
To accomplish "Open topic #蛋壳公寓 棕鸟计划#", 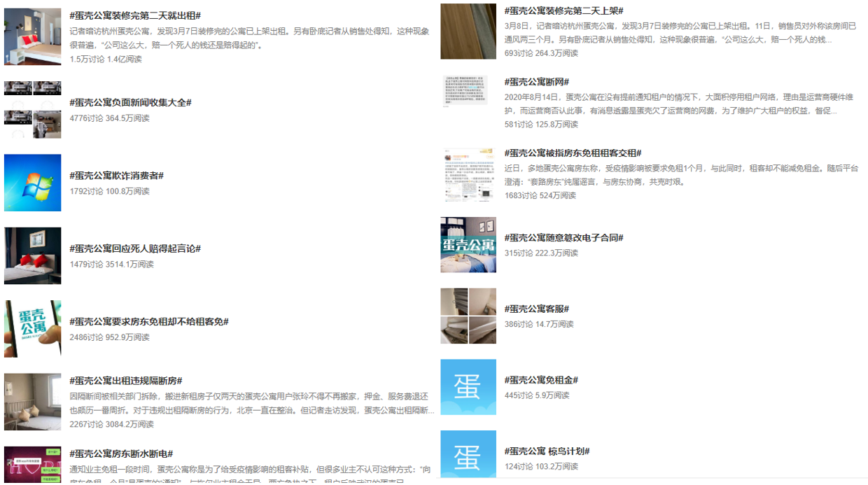I will click(547, 451).
